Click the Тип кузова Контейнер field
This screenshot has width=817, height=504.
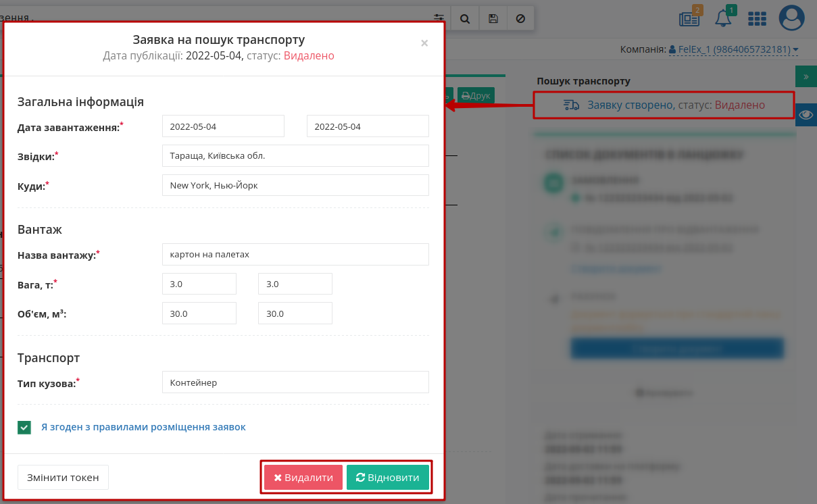295,382
